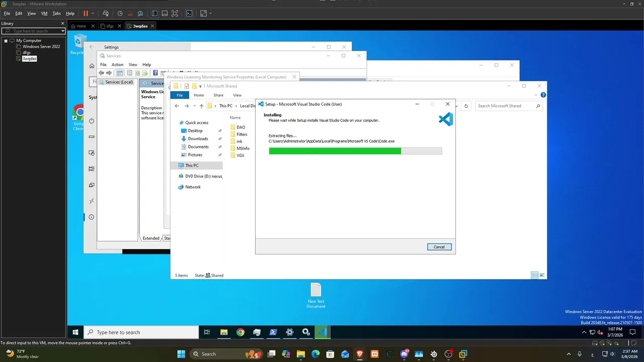
Task: Open the guest Windows Start button
Action: (75, 332)
